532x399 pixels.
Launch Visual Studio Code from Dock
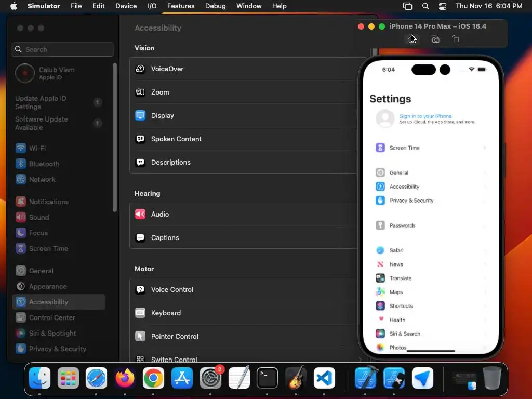(x=324, y=378)
